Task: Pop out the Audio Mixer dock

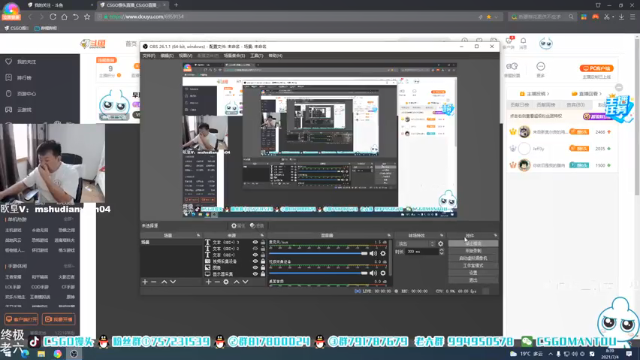Action: point(389,236)
